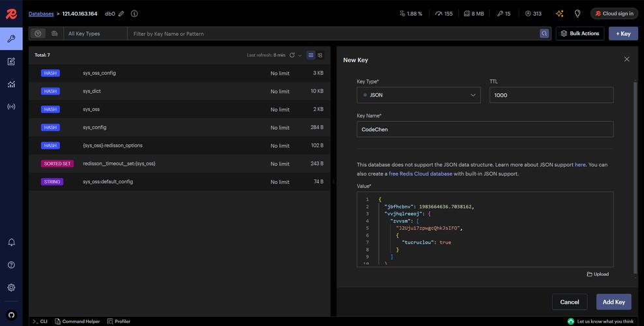
Task: Refresh the key list
Action: click(292, 55)
